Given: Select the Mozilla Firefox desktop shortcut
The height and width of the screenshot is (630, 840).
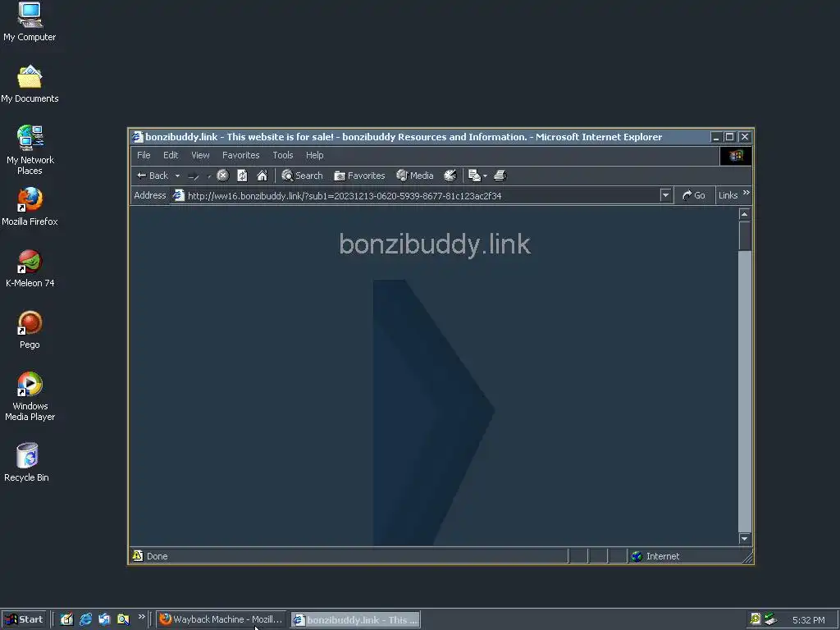Looking at the screenshot, I should 30,207.
